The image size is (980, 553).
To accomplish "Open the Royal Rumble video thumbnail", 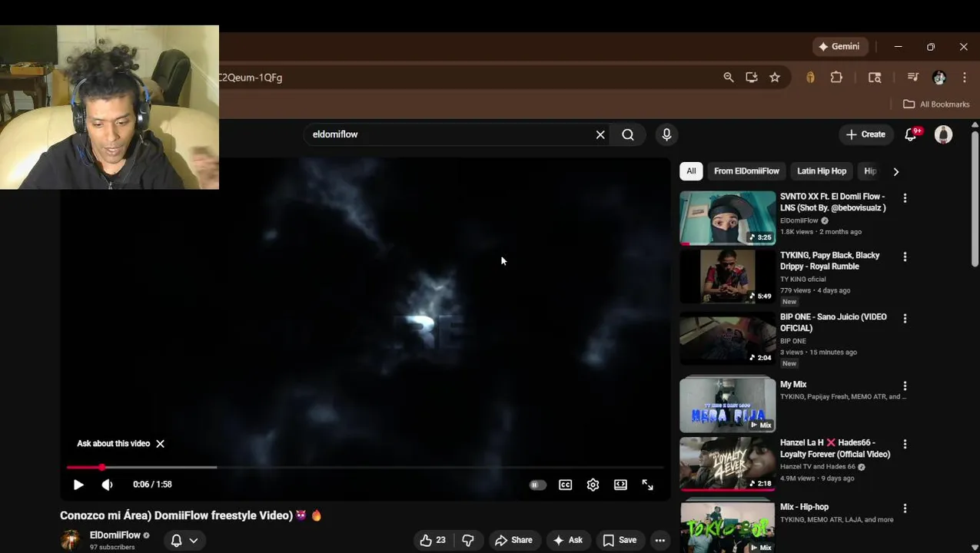I will (x=727, y=276).
